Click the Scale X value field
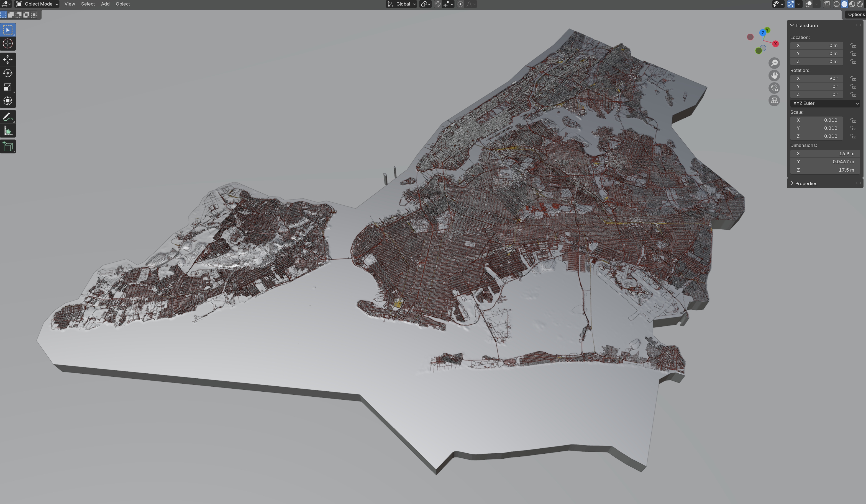 816,120
